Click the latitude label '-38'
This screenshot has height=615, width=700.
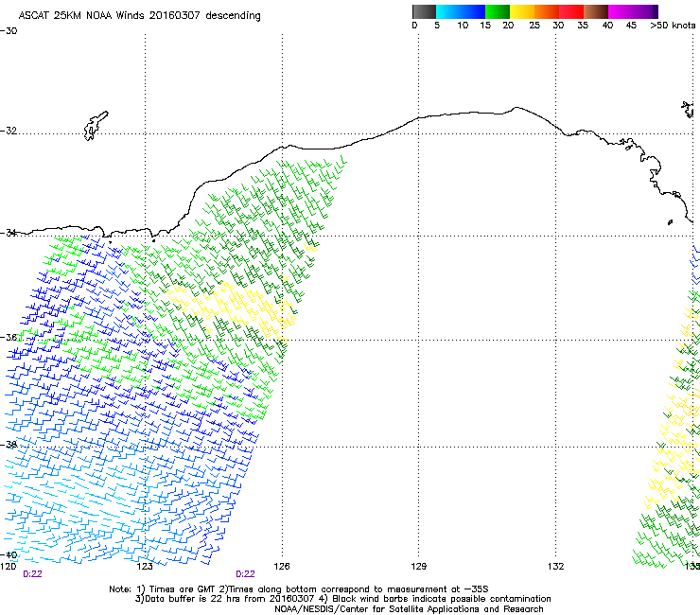pos(9,445)
